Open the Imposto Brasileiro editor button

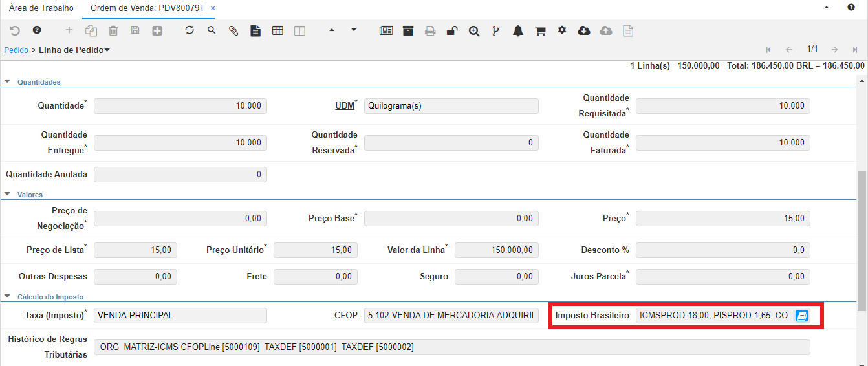click(802, 316)
